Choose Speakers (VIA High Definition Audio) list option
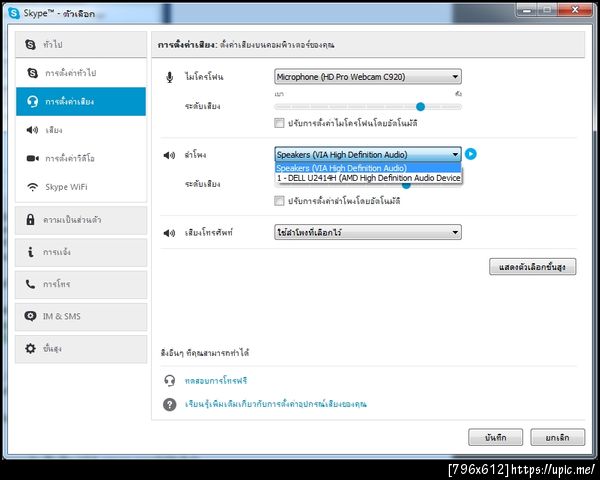 368,168
